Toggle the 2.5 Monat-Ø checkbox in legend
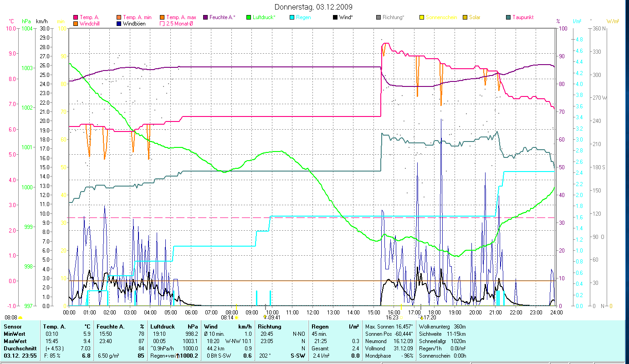This screenshot has width=629, height=364. tap(162, 23)
